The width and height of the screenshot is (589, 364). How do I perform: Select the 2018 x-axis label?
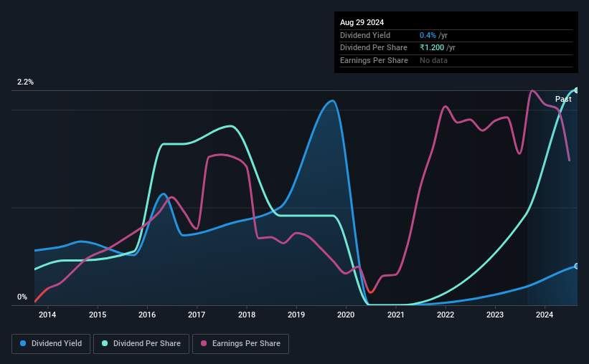[247, 315]
